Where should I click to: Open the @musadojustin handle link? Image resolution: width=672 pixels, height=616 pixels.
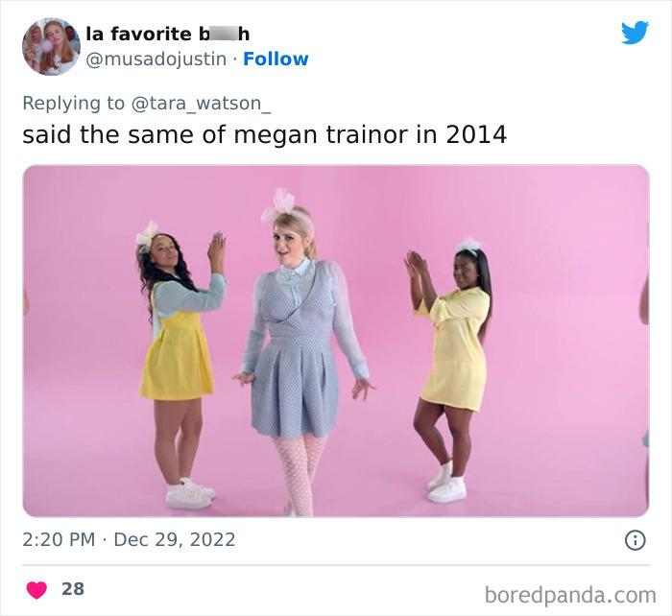click(156, 59)
